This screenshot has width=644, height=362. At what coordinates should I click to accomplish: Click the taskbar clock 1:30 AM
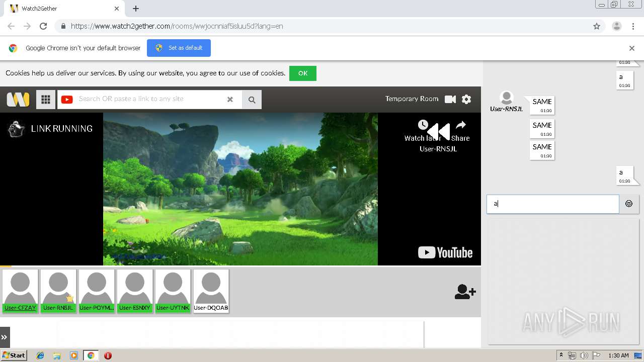click(618, 355)
